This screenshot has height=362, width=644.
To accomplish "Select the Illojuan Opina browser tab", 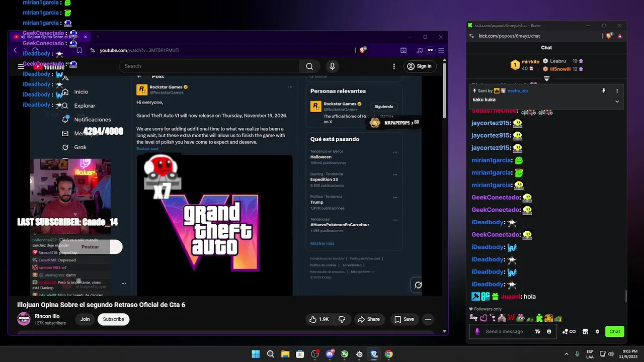I will (x=50, y=37).
